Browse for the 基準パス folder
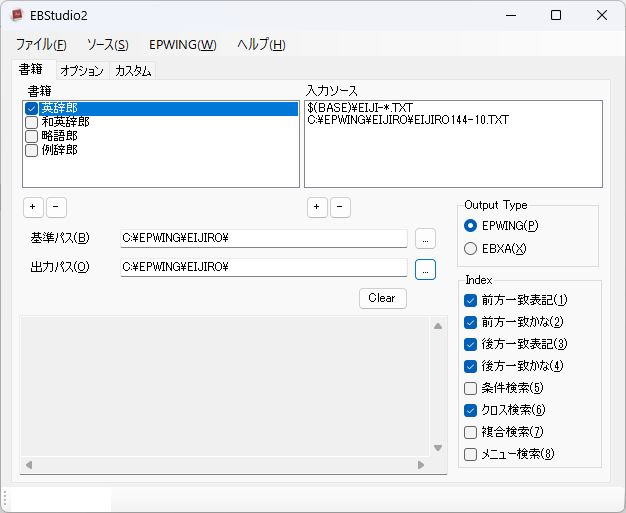The width and height of the screenshot is (626, 513). coord(425,239)
